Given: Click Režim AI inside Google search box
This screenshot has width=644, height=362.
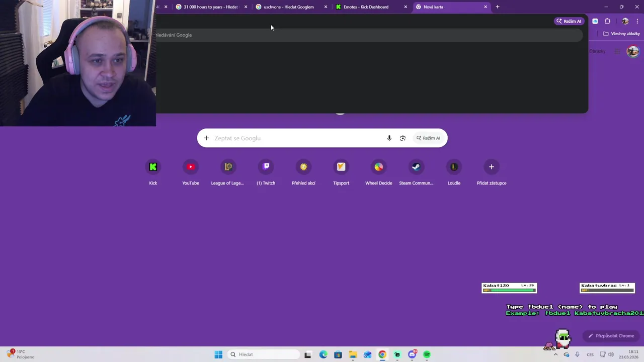Looking at the screenshot, I should pos(428,138).
